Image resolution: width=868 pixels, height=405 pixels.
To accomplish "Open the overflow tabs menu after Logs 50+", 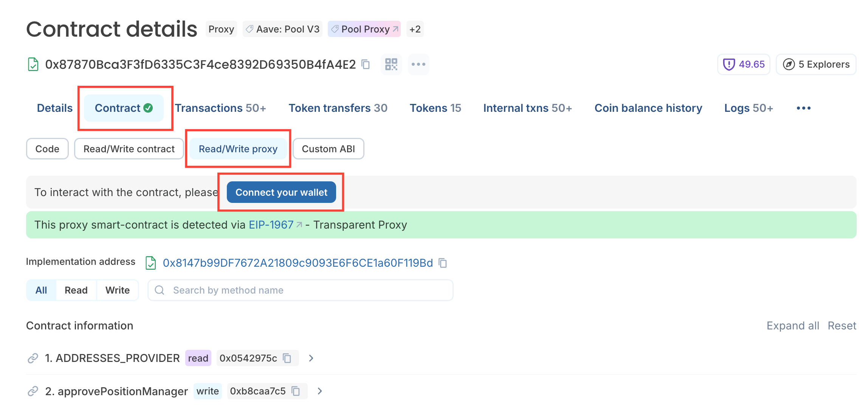I will pos(804,108).
